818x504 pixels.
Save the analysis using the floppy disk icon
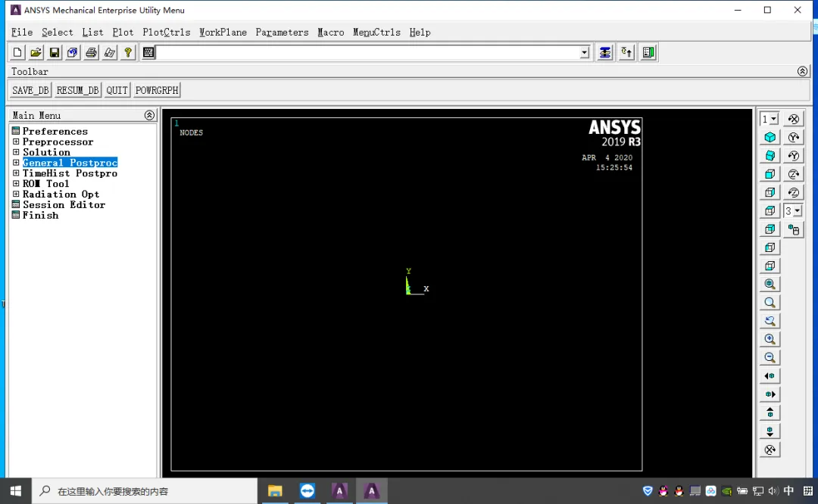(55, 52)
